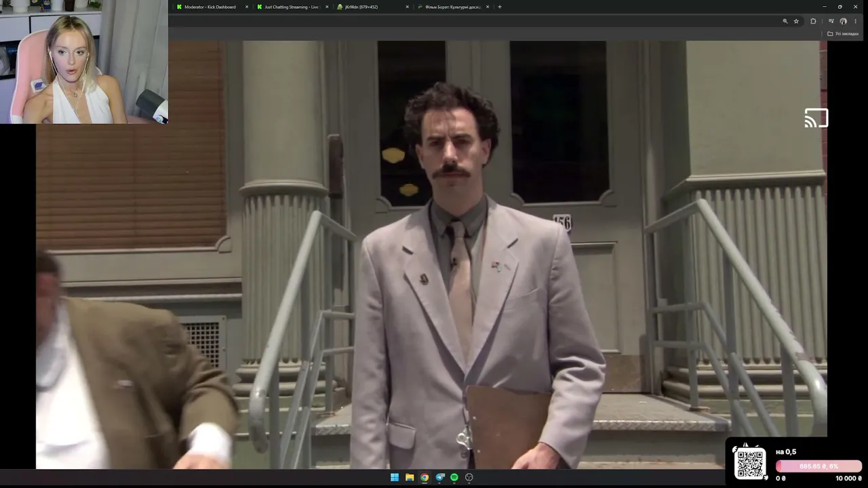Viewport: 868px width, 488px height.
Task: Open the Chrome profile avatar menu
Action: click(844, 21)
